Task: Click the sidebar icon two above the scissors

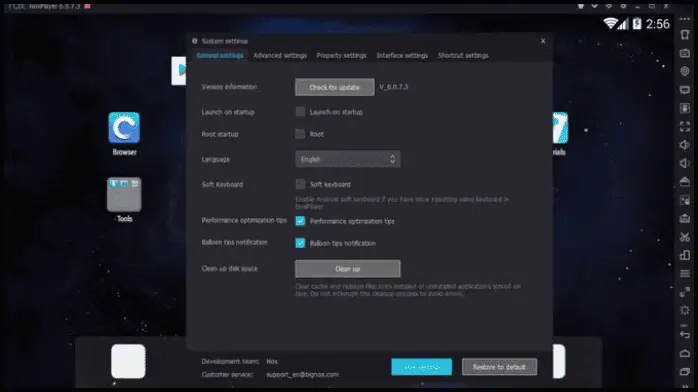Action: click(x=685, y=200)
